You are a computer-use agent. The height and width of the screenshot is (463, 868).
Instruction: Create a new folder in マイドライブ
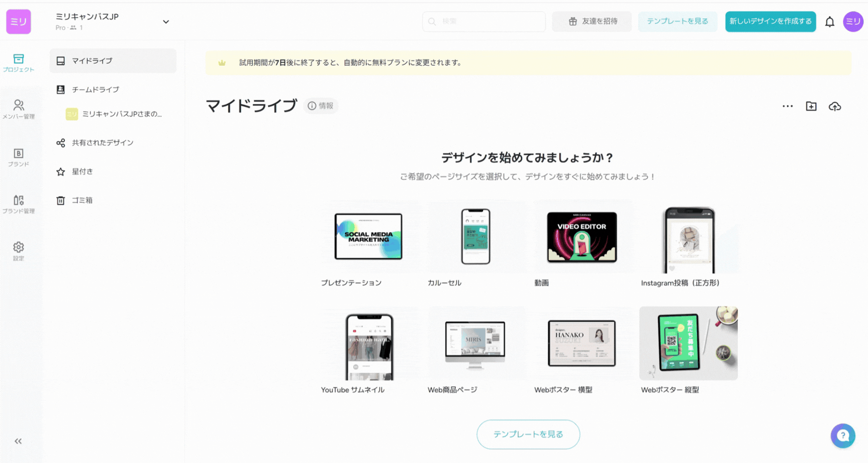click(x=811, y=106)
